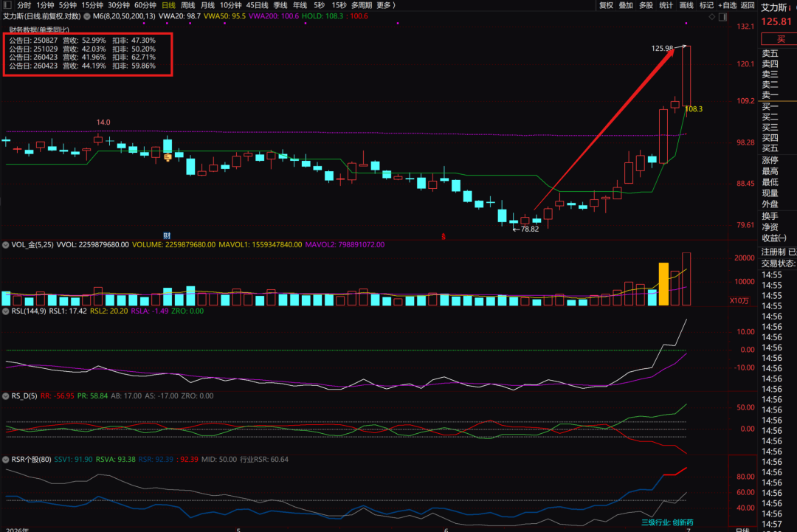The image size is (797, 532).
Task: Click the 财 financial report marker
Action: pos(167,236)
